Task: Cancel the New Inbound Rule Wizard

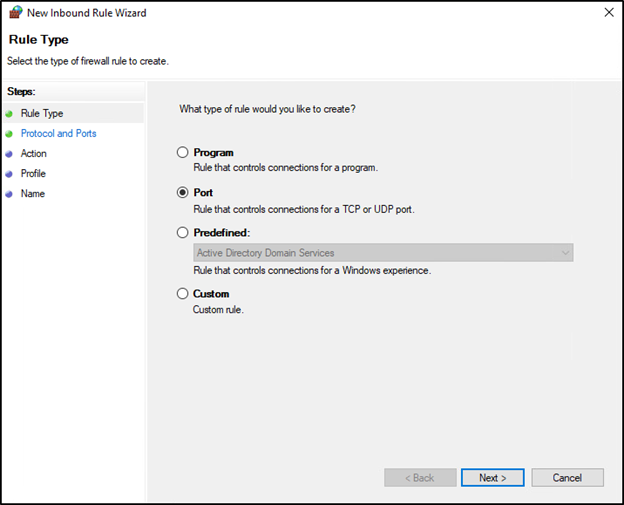Action: [567, 478]
